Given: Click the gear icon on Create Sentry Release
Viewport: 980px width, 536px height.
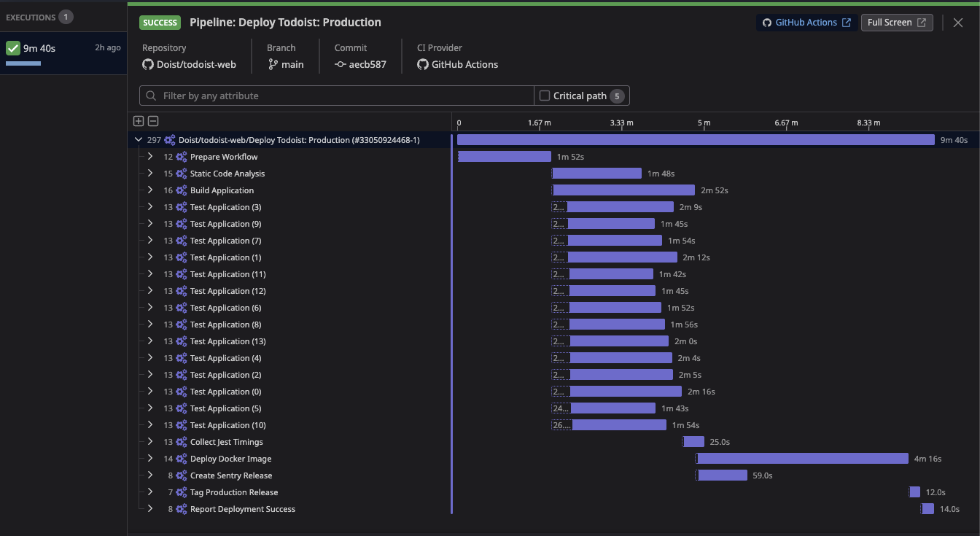Looking at the screenshot, I should (x=182, y=475).
